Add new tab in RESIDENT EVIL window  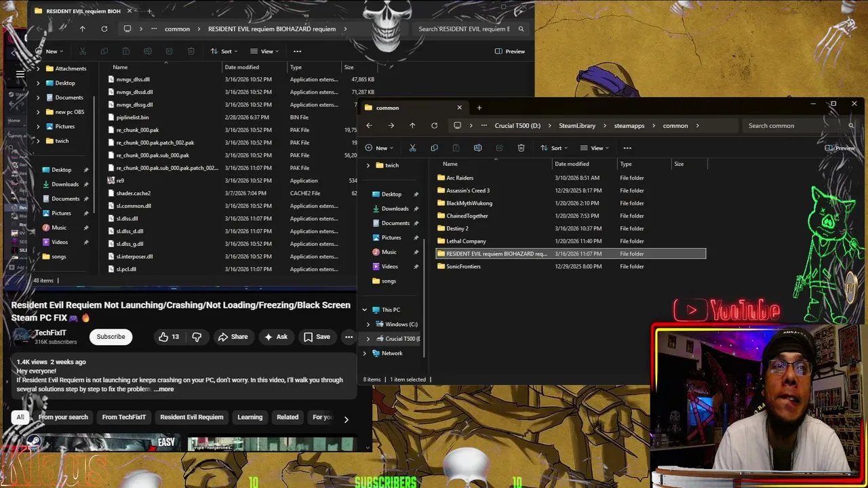pyautogui.click(x=149, y=11)
